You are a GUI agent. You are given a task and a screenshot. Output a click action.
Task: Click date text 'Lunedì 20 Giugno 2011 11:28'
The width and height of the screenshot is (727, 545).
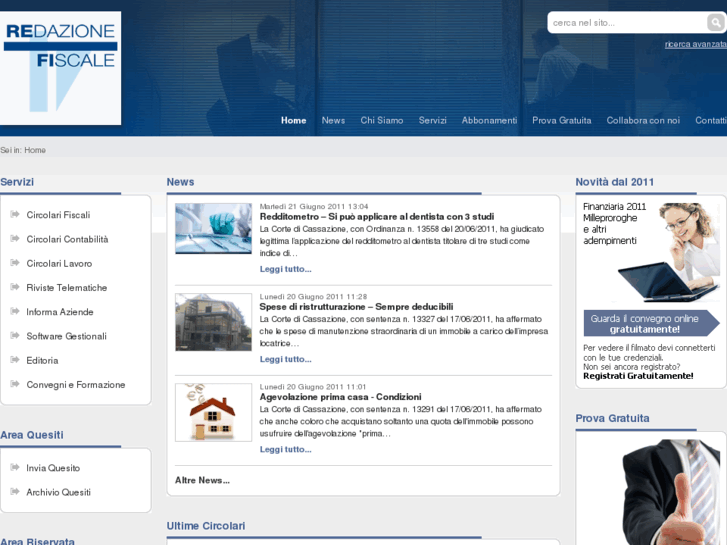(313, 296)
